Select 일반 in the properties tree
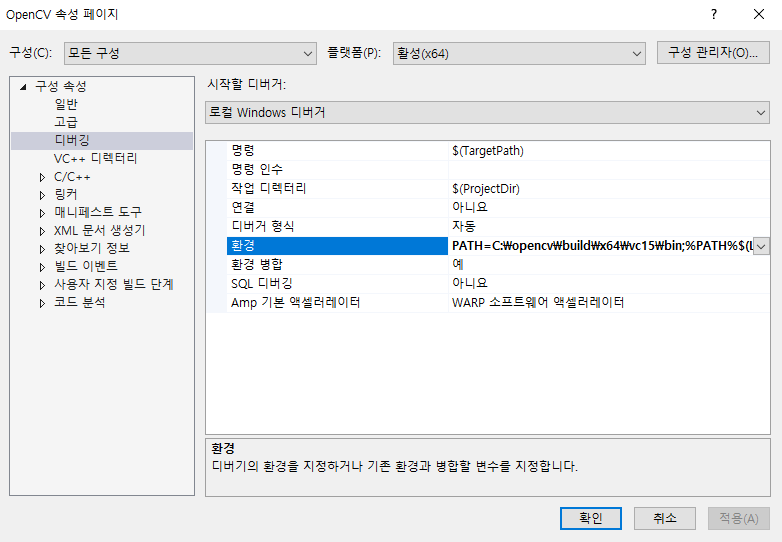The width and height of the screenshot is (782, 542). pos(66,104)
